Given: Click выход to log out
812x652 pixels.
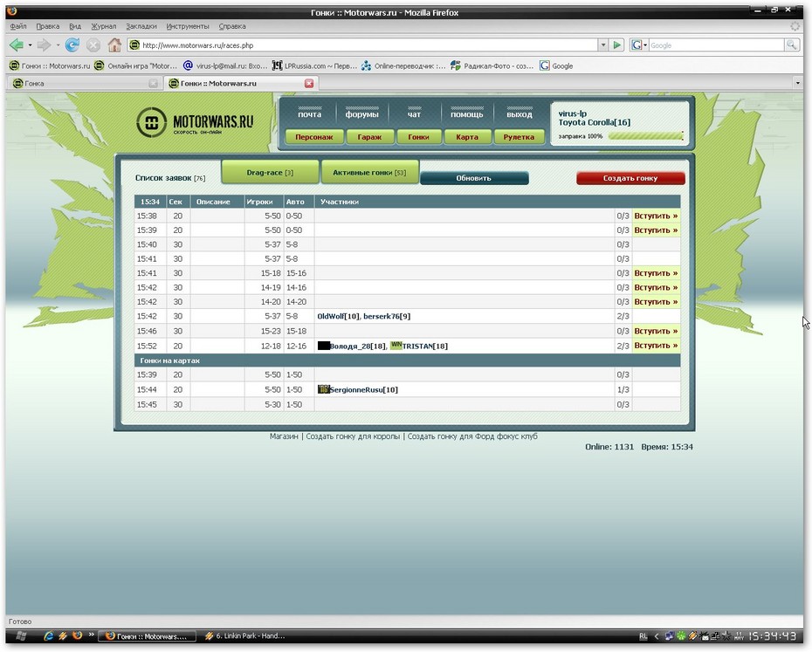Looking at the screenshot, I should click(x=520, y=113).
